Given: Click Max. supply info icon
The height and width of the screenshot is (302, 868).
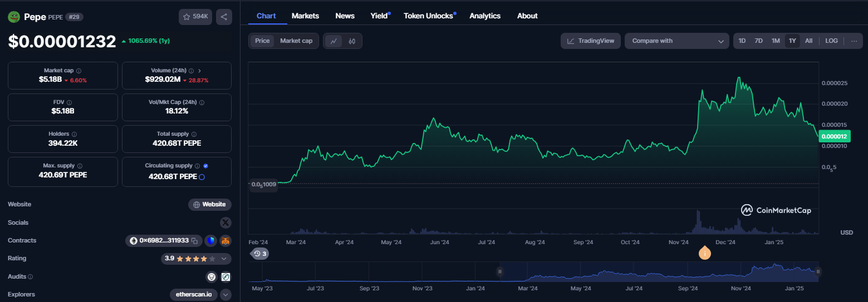Looking at the screenshot, I should click(80, 166).
